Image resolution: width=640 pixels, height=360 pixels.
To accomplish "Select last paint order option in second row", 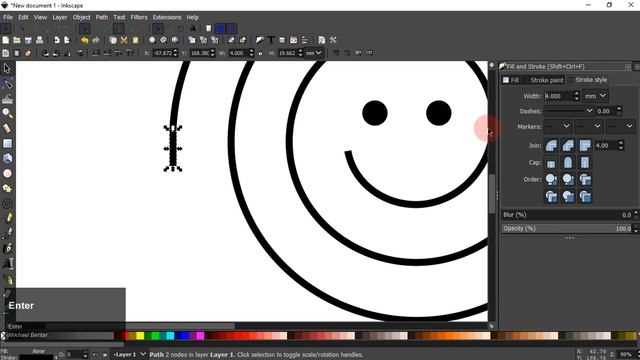I will pyautogui.click(x=585, y=196).
